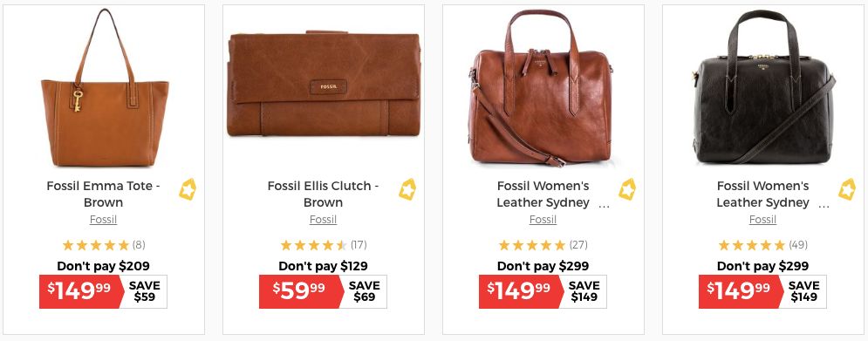
Task: Click the yellow tag icon beside black Sydney satchel
Action: click(846, 189)
